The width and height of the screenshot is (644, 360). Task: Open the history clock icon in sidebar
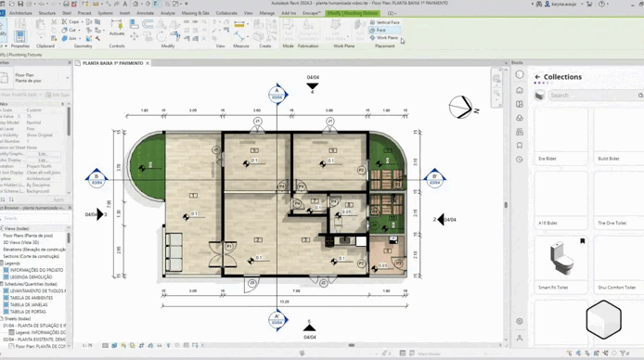click(520, 160)
